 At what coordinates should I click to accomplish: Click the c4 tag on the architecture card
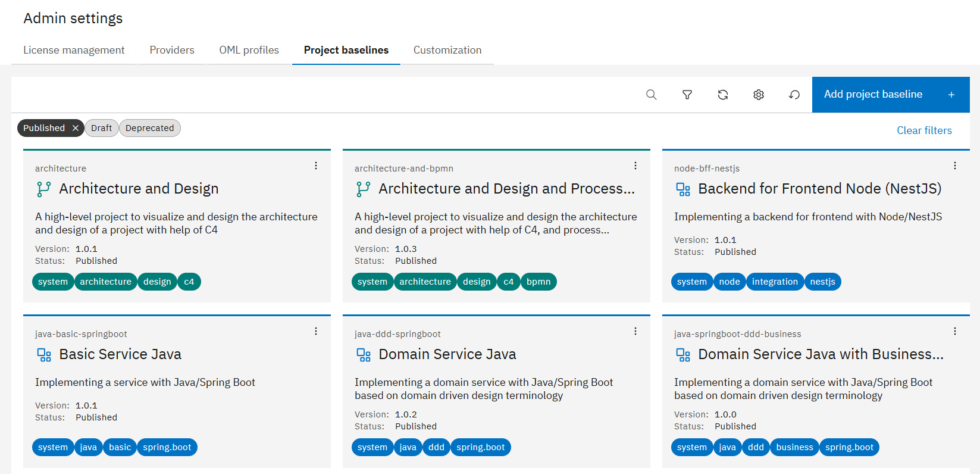[x=189, y=282]
